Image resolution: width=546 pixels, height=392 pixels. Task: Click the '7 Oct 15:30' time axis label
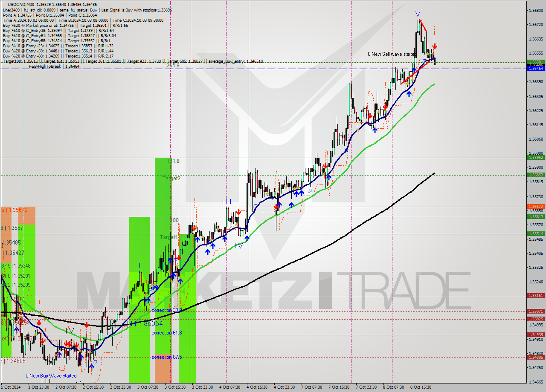pos(339,387)
